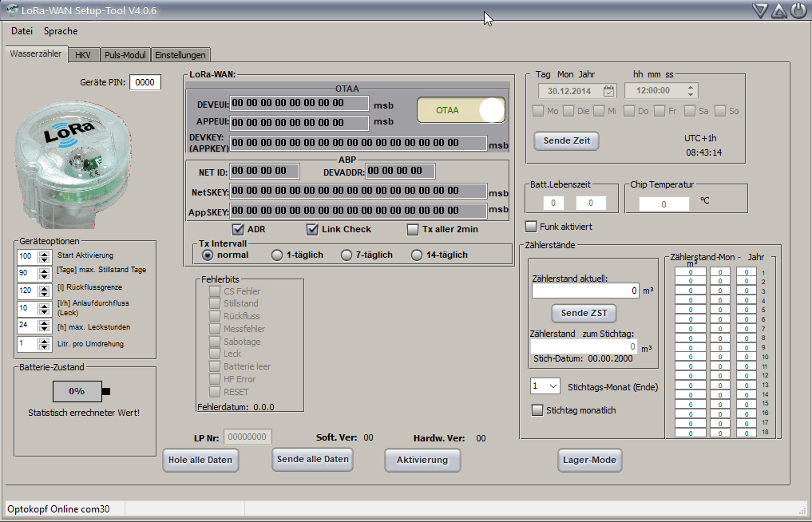Click the Aktivierung button
812x522 pixels.
click(422, 461)
